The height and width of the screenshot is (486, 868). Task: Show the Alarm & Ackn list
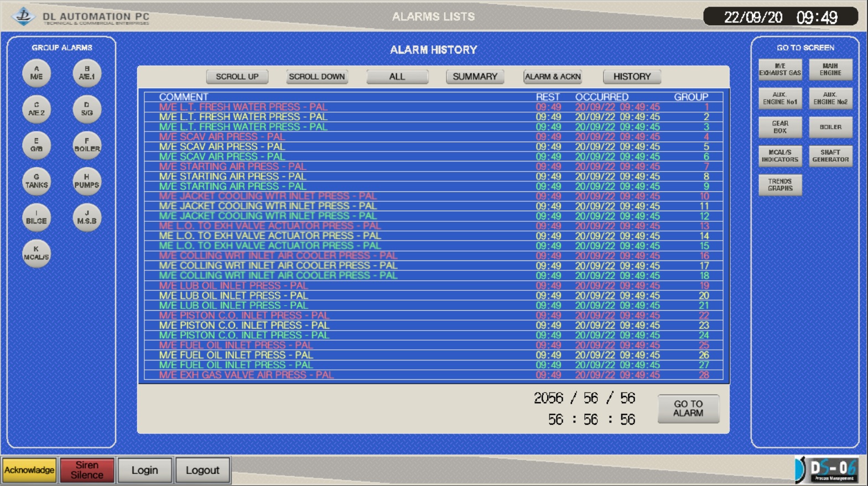point(553,77)
